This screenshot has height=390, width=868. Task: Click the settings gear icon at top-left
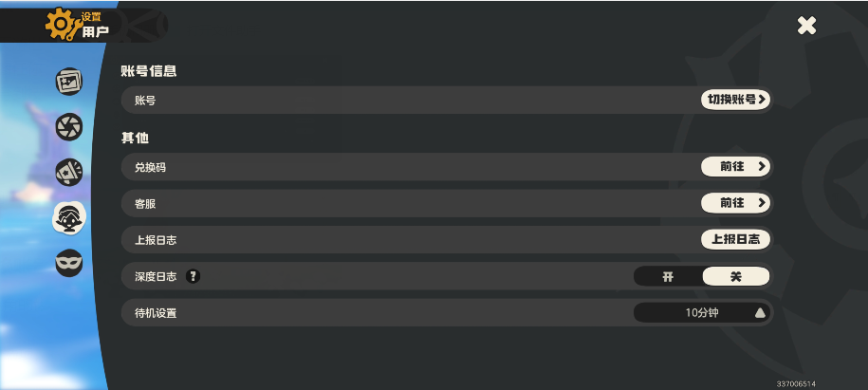click(62, 24)
